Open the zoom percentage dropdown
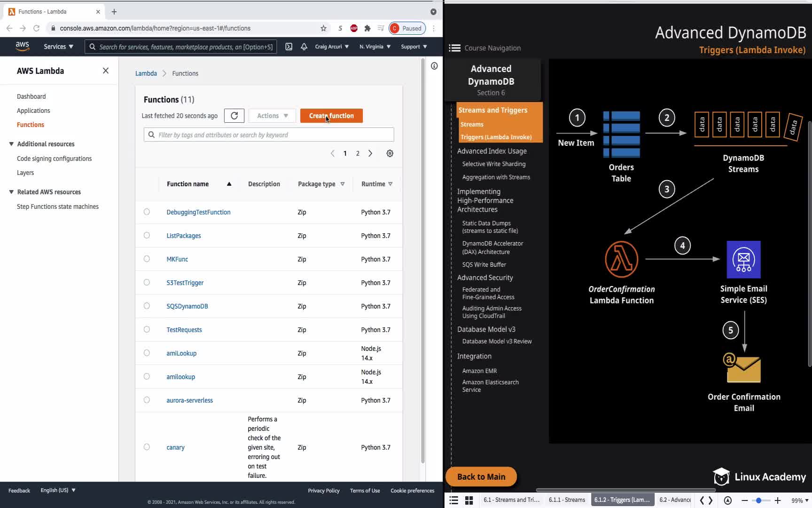Viewport: 812px width, 508px height. coord(800,500)
